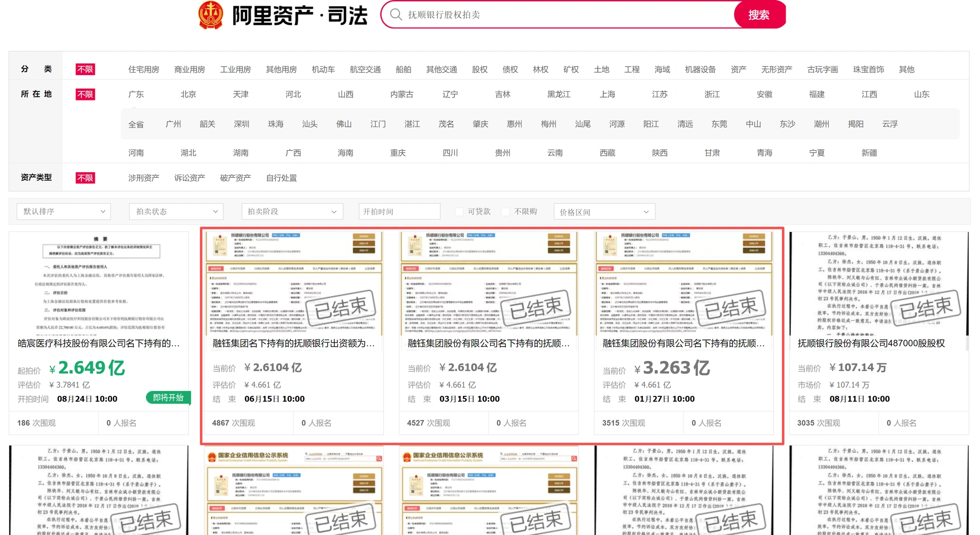This screenshot has width=980, height=535.
Task: Select 不限 in the 所在地 row
Action: 85,94
